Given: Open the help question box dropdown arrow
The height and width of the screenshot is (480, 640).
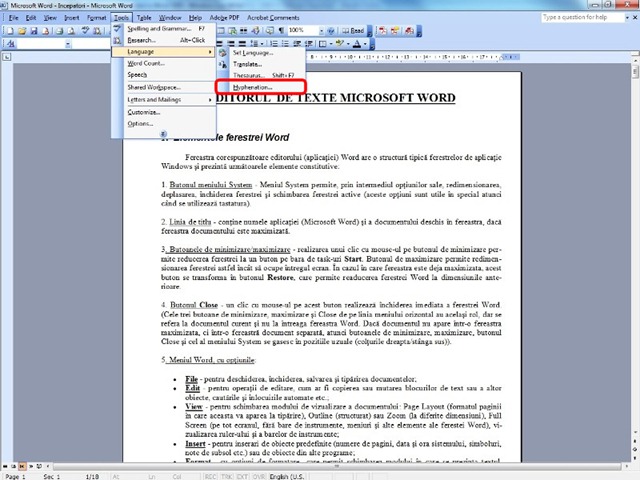Looking at the screenshot, I should 627,18.
